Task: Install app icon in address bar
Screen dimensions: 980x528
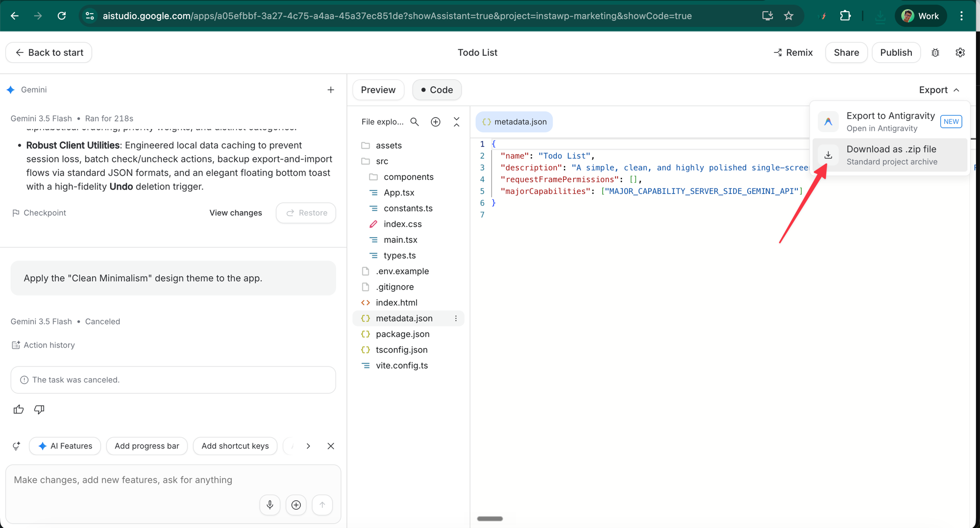Action: click(767, 16)
